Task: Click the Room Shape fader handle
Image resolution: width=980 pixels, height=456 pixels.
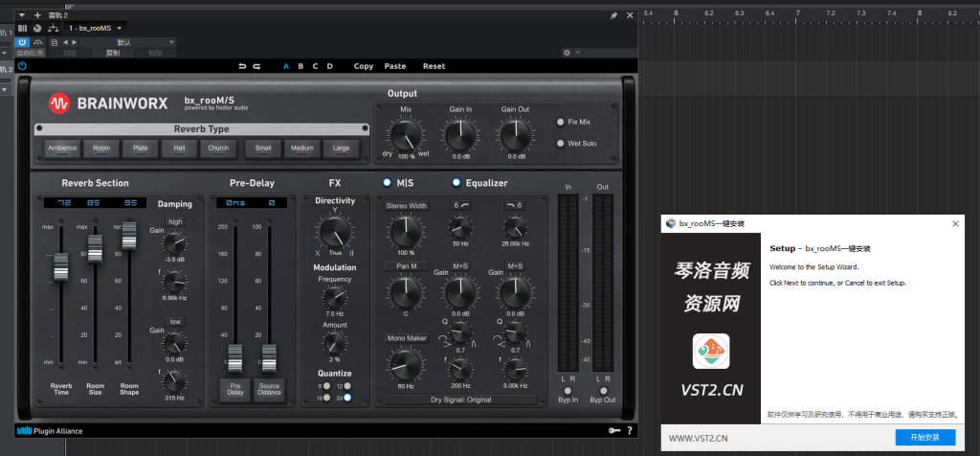Action: [x=129, y=236]
